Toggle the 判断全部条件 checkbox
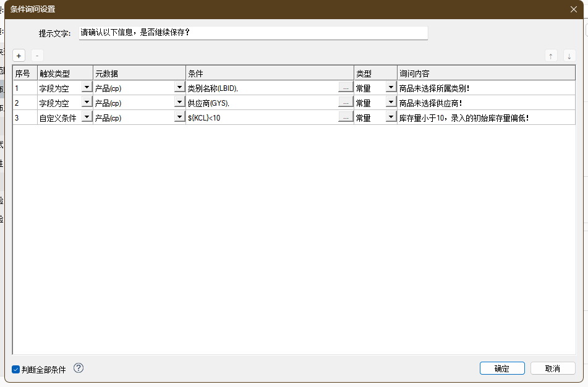Screen dimensions: 588x387 [x=16, y=370]
